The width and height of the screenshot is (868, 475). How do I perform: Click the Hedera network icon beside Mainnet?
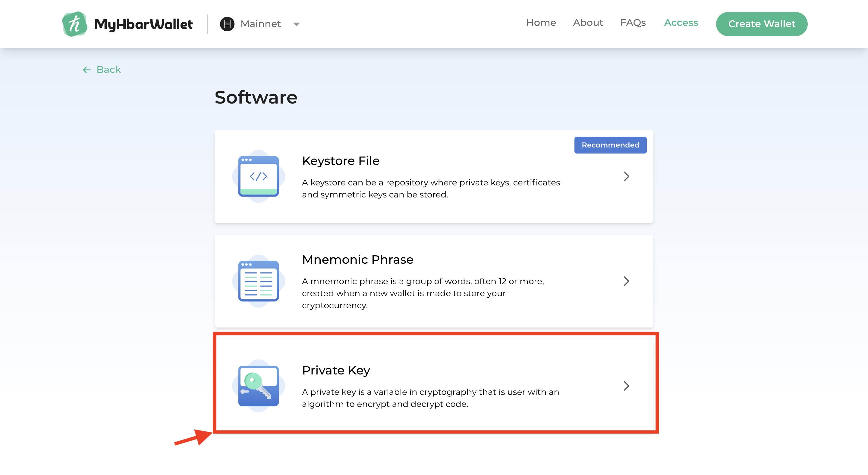[227, 24]
